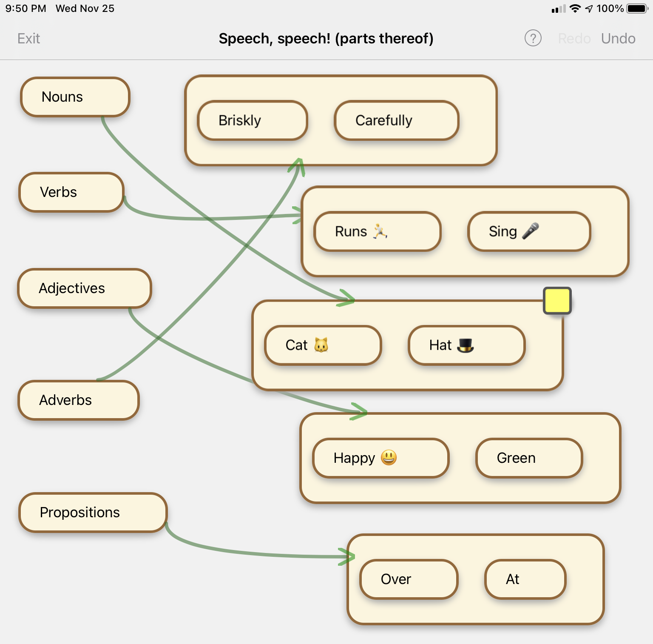
Task: Tap the Briskly word node
Action: tap(253, 120)
